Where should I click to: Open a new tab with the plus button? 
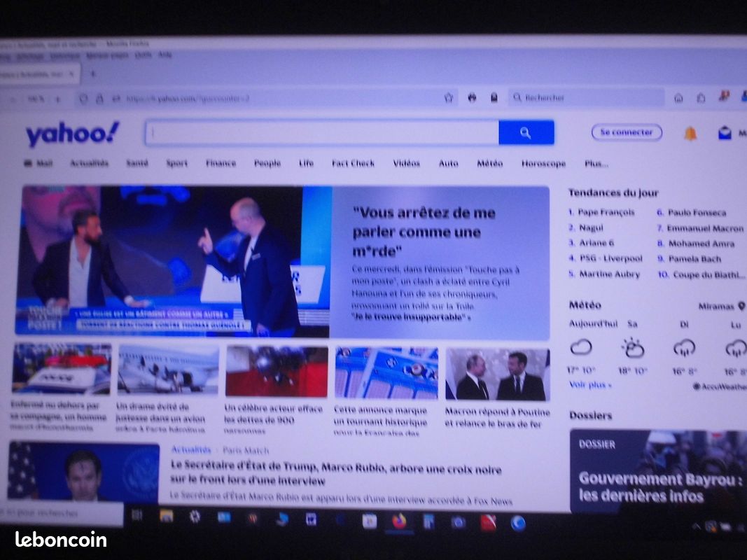pos(93,73)
